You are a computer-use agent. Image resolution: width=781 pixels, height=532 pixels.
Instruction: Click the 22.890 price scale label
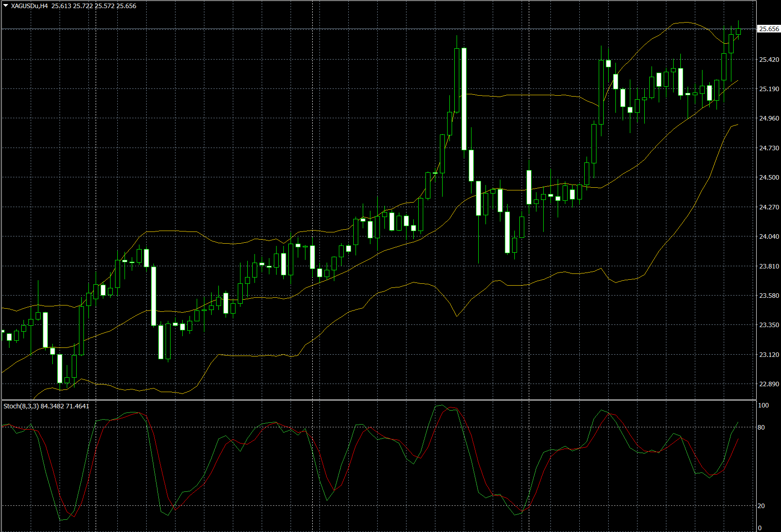[x=769, y=384]
